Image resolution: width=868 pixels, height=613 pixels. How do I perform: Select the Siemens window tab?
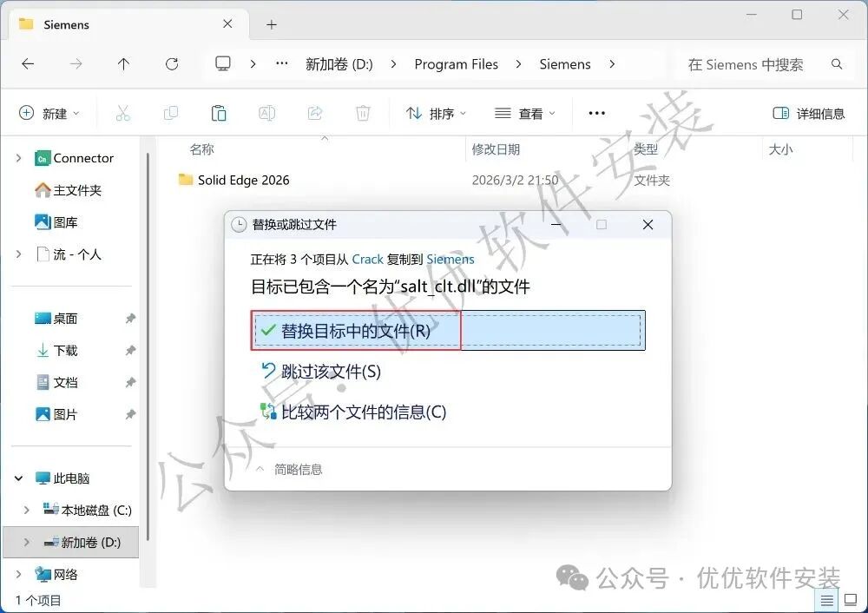point(128,24)
